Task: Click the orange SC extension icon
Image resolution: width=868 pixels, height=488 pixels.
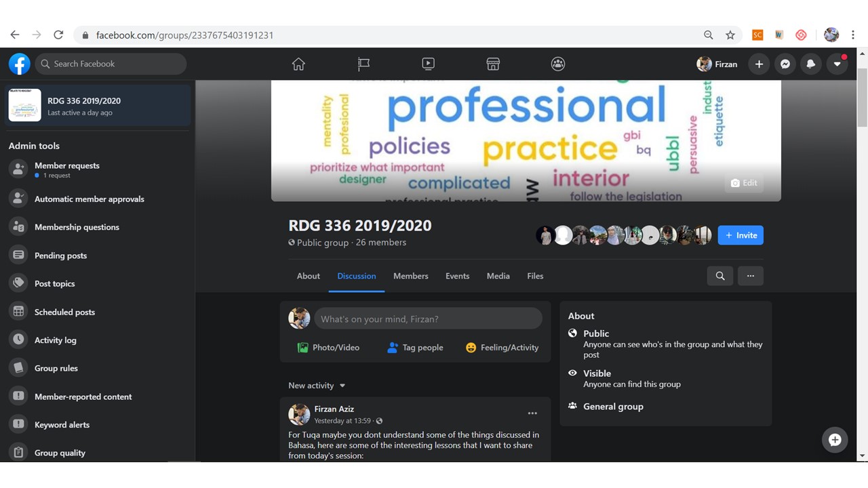Action: click(757, 35)
